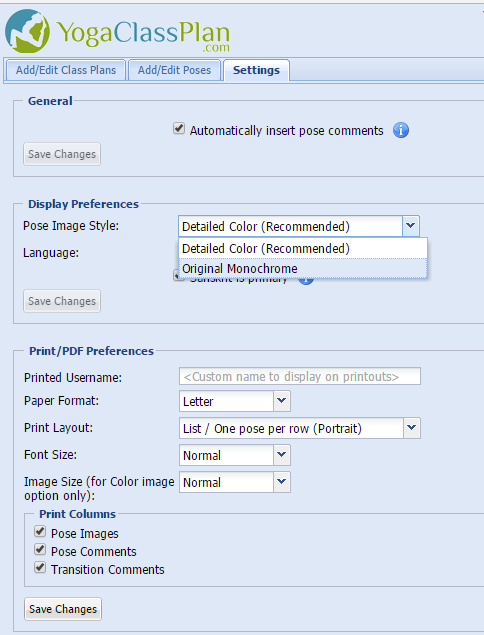Click the Paper Format dropdown arrow
The width and height of the screenshot is (484, 635).
(282, 401)
